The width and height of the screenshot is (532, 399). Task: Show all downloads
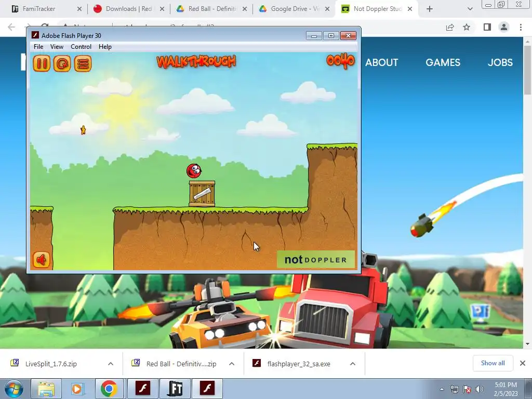pyautogui.click(x=493, y=363)
